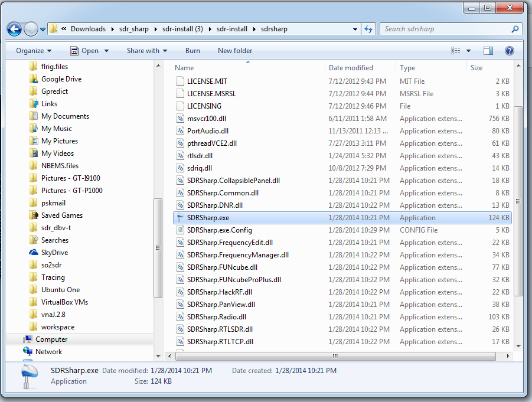The image size is (532, 402).
Task: Select the SDRSharp.HackRF.dll icon
Action: tap(181, 292)
